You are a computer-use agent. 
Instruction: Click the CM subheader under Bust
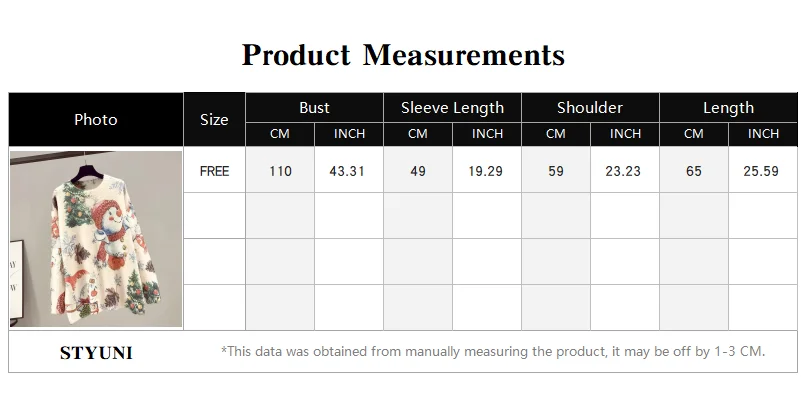point(280,134)
